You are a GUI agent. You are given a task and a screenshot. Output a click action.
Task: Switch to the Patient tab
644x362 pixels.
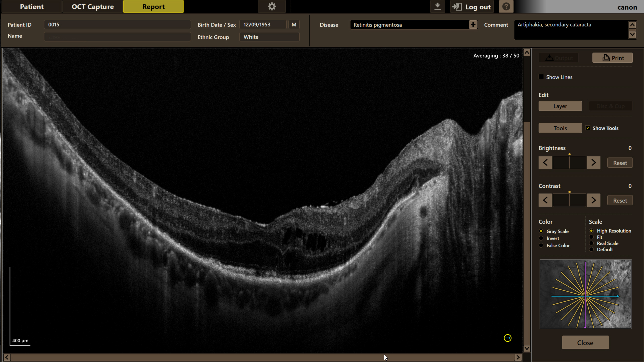click(32, 7)
